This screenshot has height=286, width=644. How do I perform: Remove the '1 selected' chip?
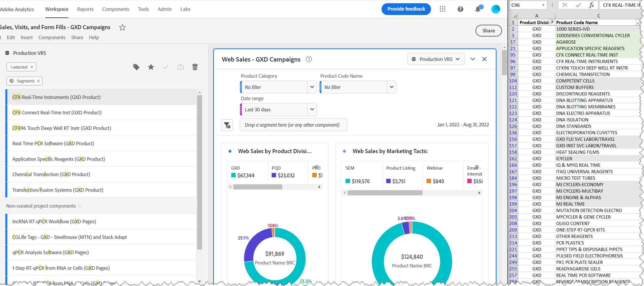click(x=32, y=67)
